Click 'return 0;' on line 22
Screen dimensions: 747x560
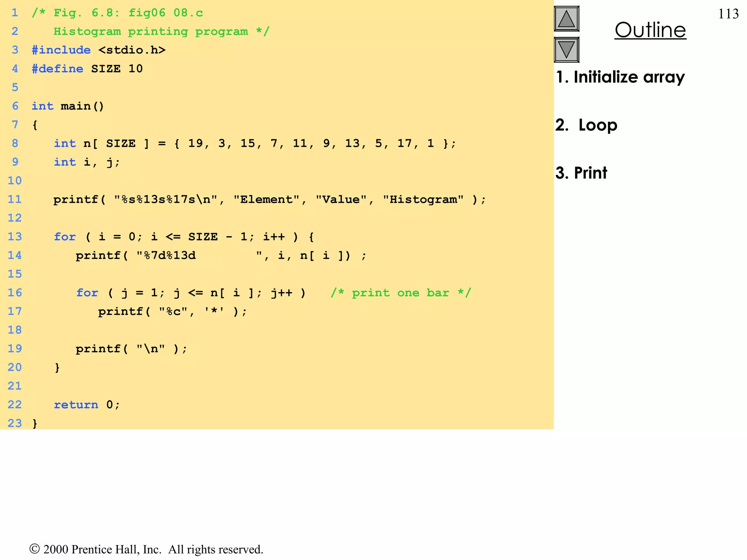coord(87,405)
